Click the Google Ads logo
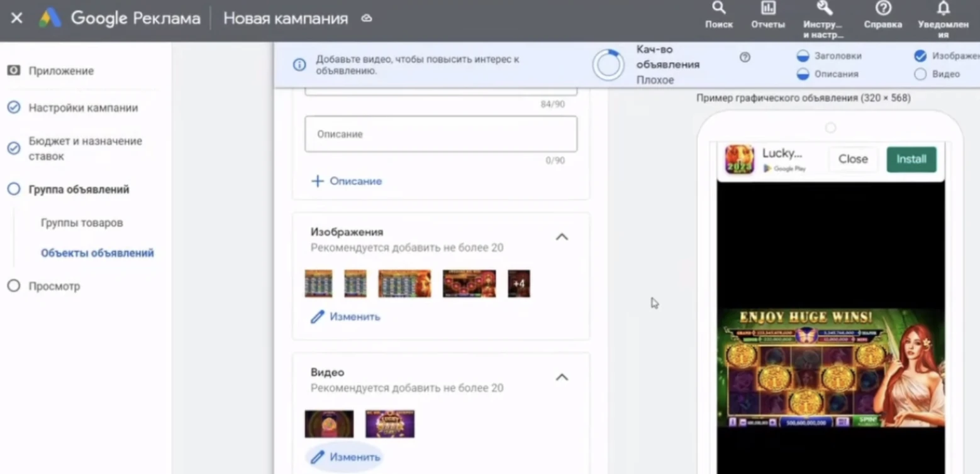980x474 pixels. pyautogui.click(x=50, y=18)
